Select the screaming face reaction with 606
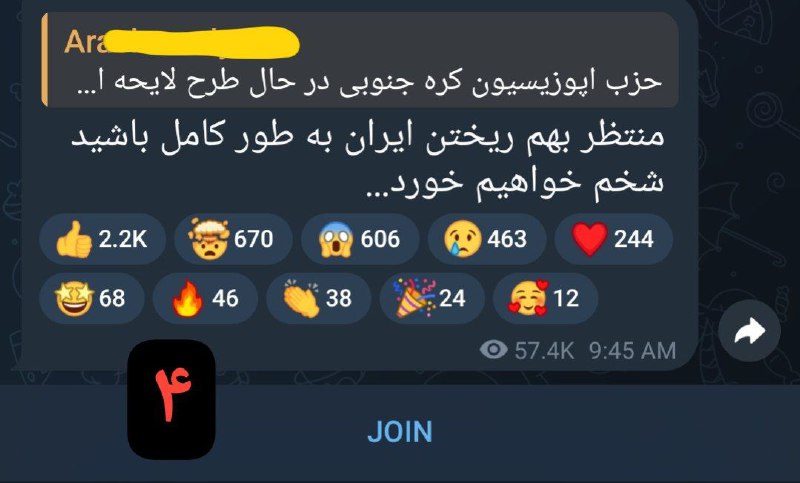 coord(360,239)
